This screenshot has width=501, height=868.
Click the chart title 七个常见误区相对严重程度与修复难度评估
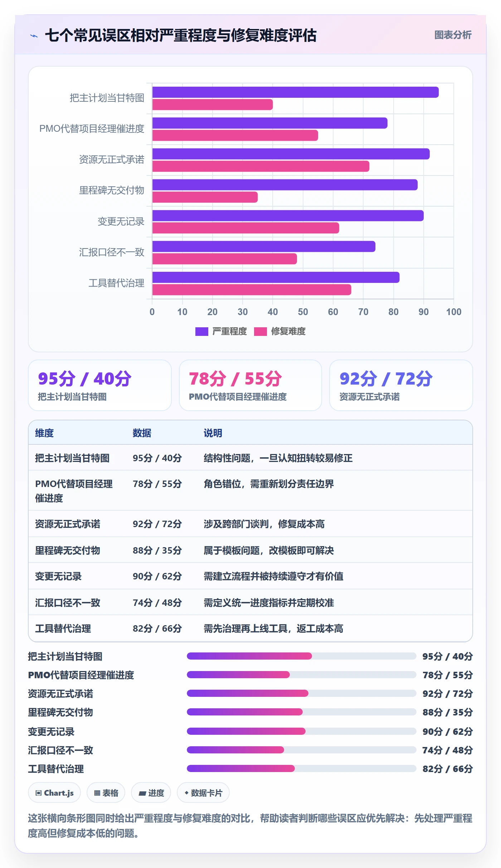(181, 35)
